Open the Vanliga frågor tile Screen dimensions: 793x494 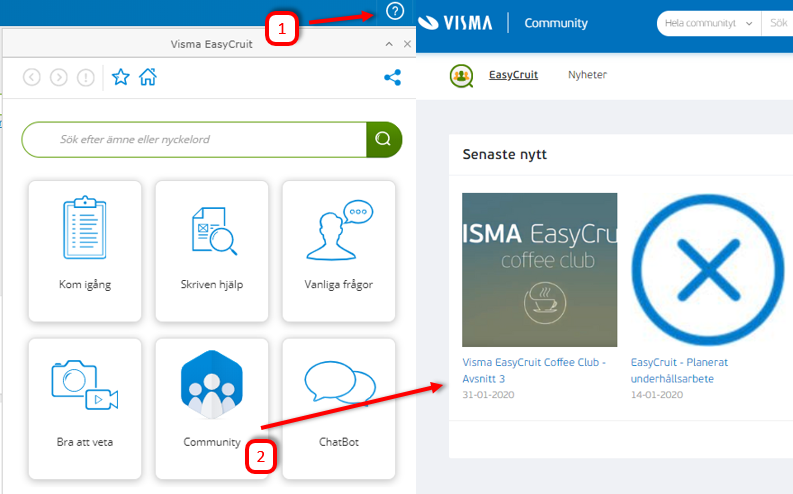339,251
